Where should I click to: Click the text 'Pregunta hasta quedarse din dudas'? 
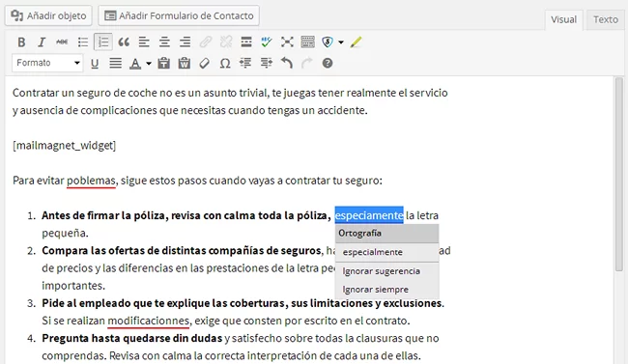tap(131, 338)
